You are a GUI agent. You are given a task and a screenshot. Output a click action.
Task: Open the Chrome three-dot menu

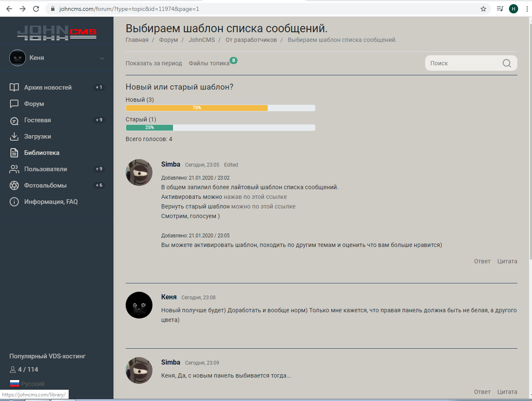click(527, 9)
